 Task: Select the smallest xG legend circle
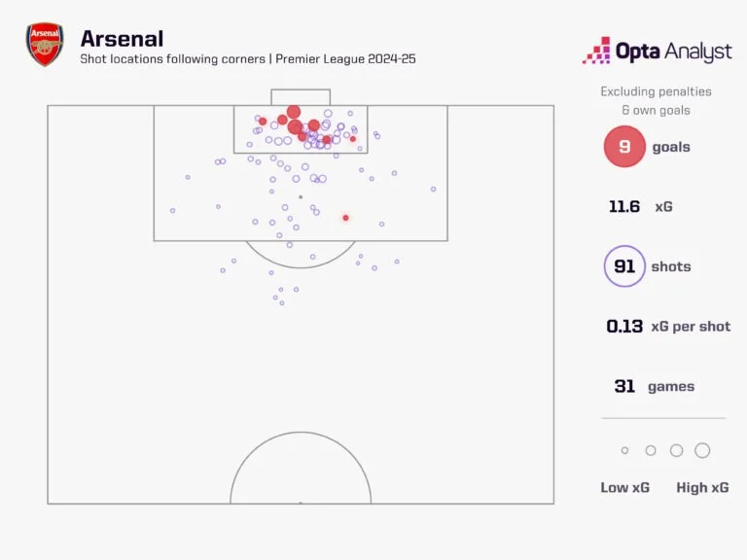click(x=624, y=451)
